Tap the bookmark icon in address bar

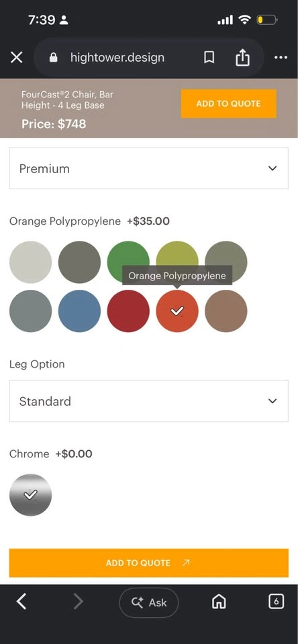point(209,58)
